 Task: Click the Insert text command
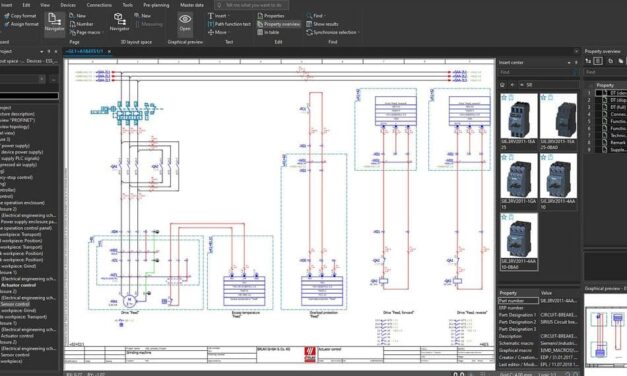click(218, 16)
